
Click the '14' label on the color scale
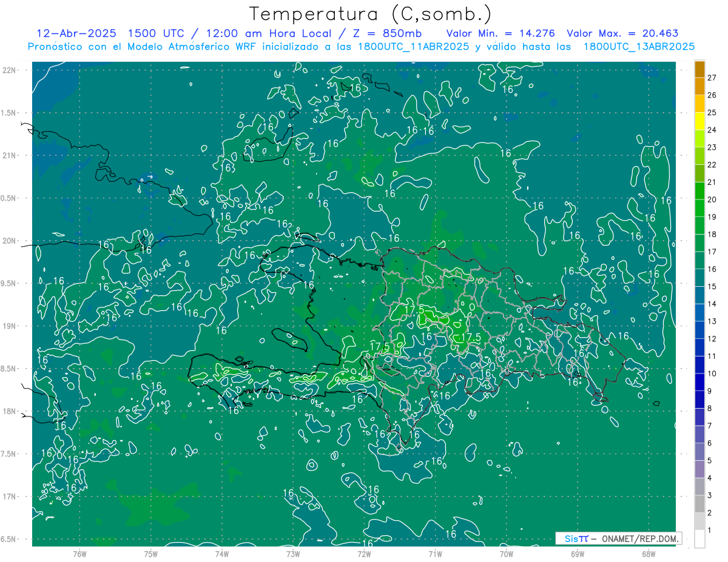pos(712,303)
